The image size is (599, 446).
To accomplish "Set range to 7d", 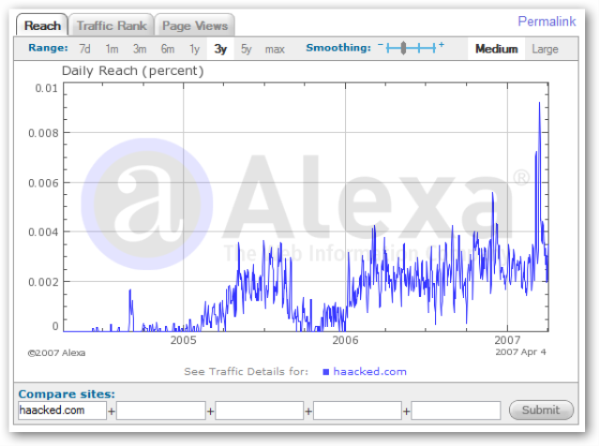I will [84, 49].
